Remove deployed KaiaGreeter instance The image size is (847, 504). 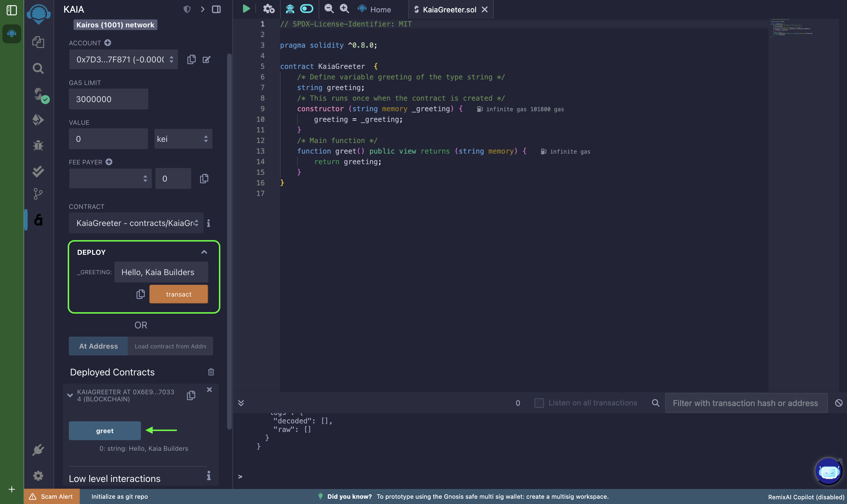(x=209, y=390)
